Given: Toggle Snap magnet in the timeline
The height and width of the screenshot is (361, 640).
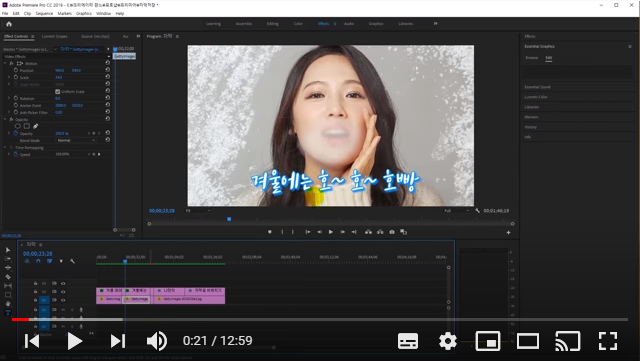Looking at the screenshot, I should point(38,261).
